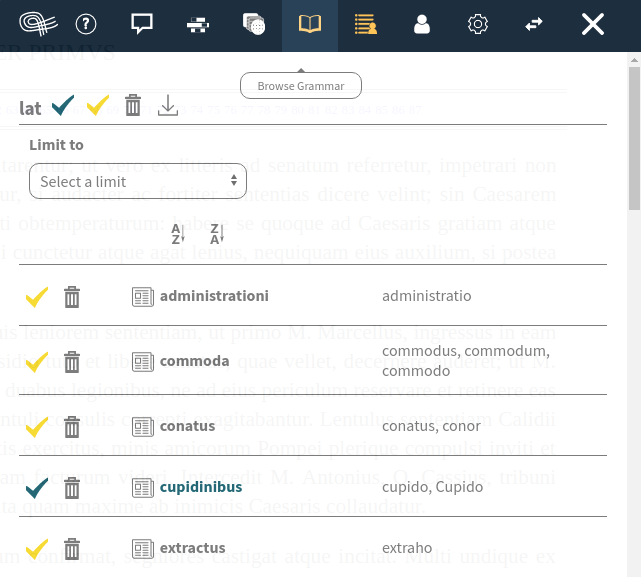Viewport: 641px width, 577px height.
Task: Open the 'Select a limit' dropdown
Action: click(x=138, y=181)
